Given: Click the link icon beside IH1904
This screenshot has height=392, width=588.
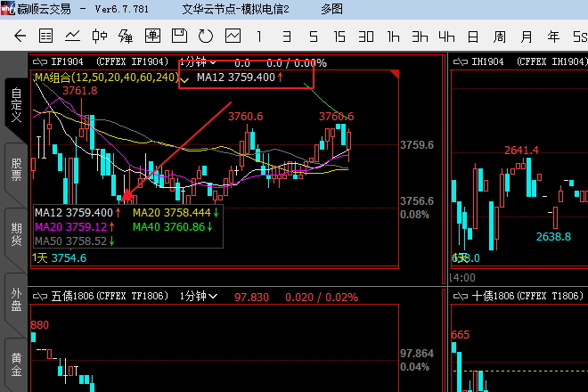Looking at the screenshot, I should pyautogui.click(x=460, y=61).
